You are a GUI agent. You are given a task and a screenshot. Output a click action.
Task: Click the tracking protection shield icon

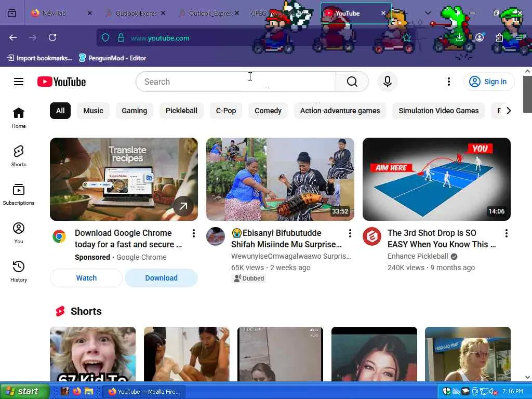point(105,37)
